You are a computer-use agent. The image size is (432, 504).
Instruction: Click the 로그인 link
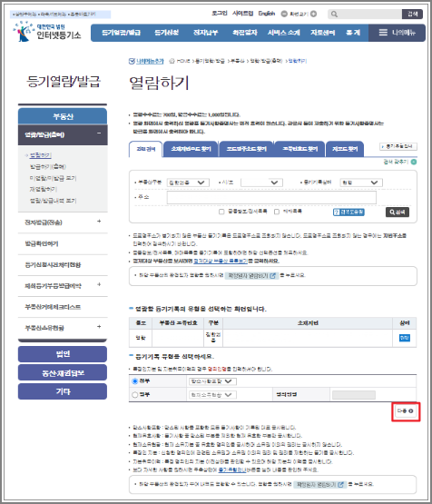(220, 14)
